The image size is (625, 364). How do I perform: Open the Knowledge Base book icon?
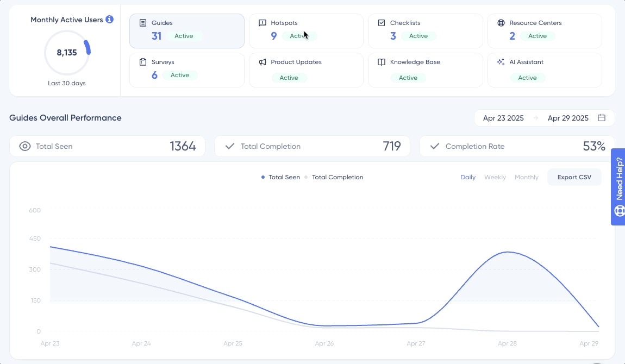coord(382,62)
